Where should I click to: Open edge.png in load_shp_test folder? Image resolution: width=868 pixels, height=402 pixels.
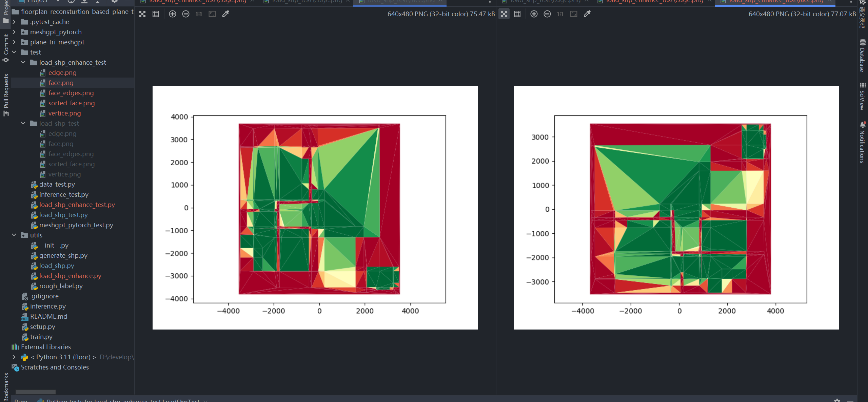click(62, 133)
